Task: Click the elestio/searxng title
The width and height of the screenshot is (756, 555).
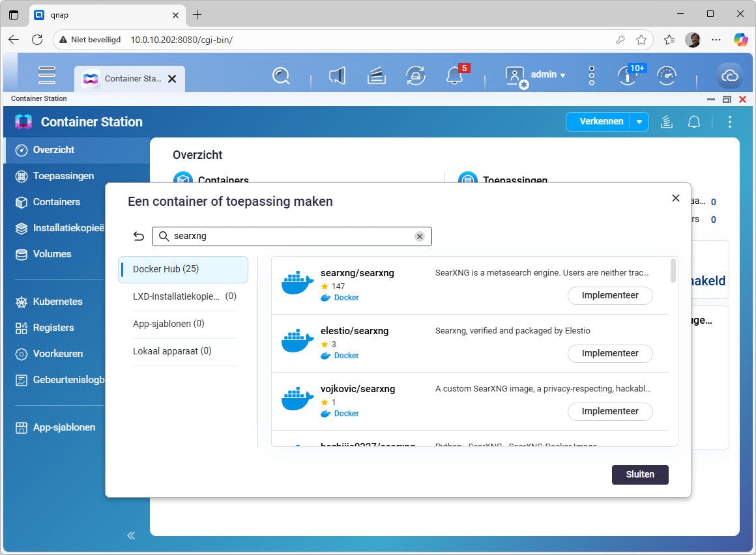Action: click(x=355, y=331)
